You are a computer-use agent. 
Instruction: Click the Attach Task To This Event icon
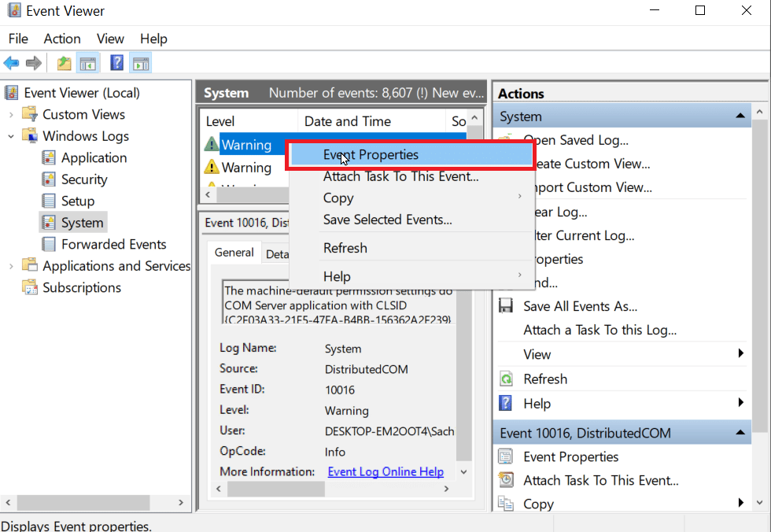[x=505, y=480]
